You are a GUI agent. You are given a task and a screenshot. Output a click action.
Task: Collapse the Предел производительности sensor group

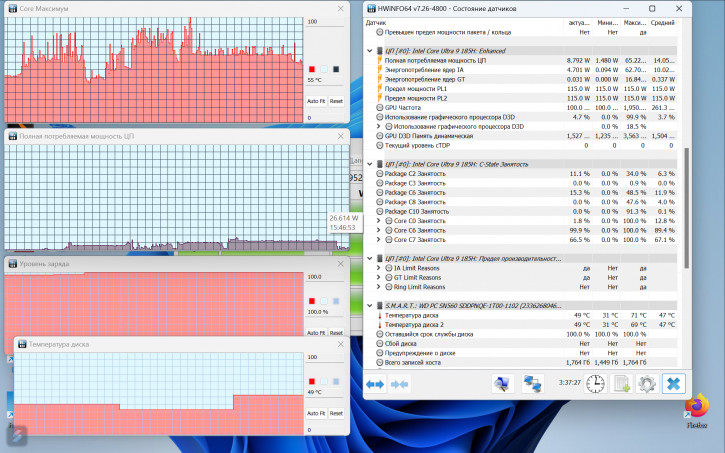pyautogui.click(x=370, y=258)
